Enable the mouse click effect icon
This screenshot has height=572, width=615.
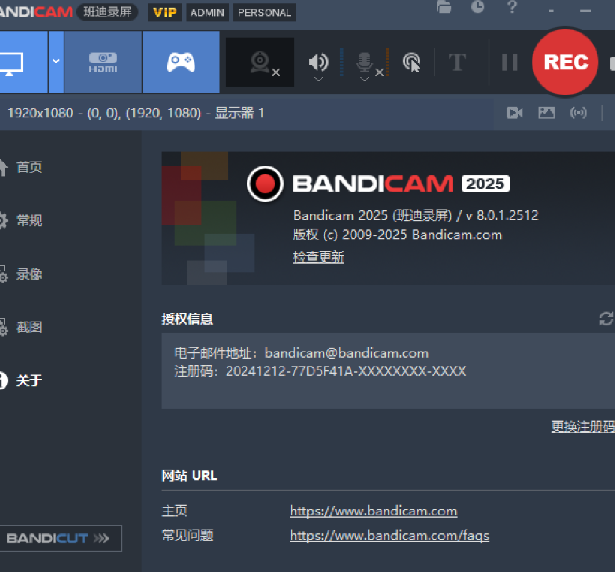[x=411, y=62]
